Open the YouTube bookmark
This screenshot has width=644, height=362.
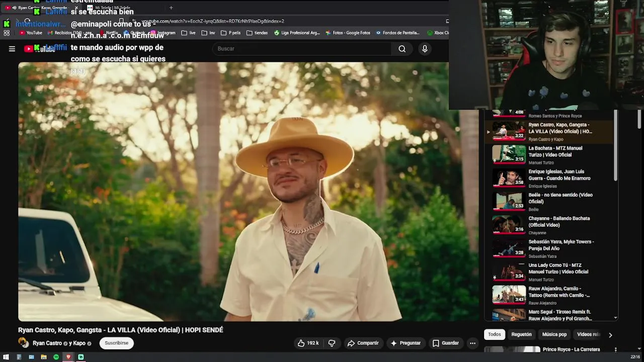(x=31, y=33)
